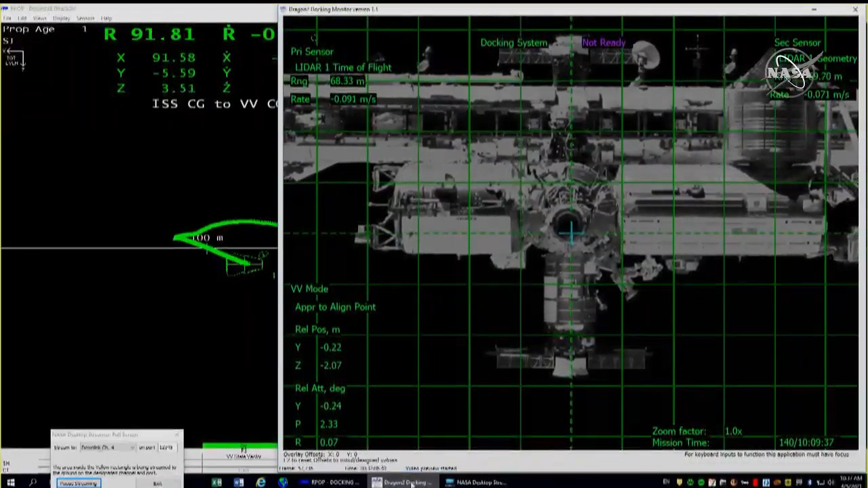Open the Sensors menu in RPOP
The width and height of the screenshot is (868, 488).
(85, 18)
